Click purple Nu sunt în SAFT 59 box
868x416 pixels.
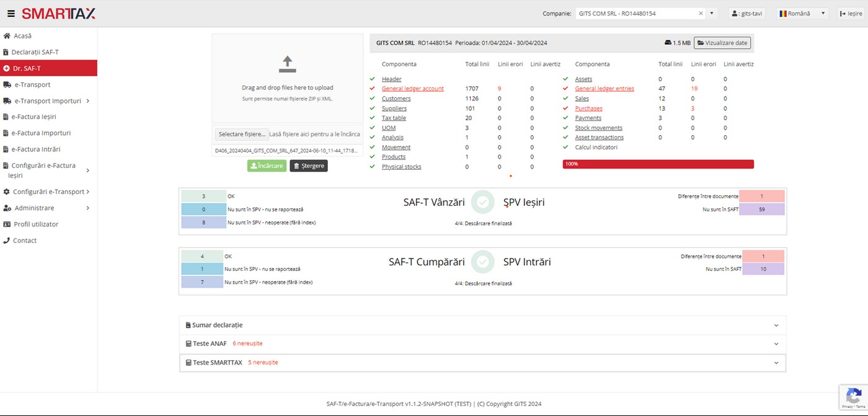pyautogui.click(x=762, y=210)
